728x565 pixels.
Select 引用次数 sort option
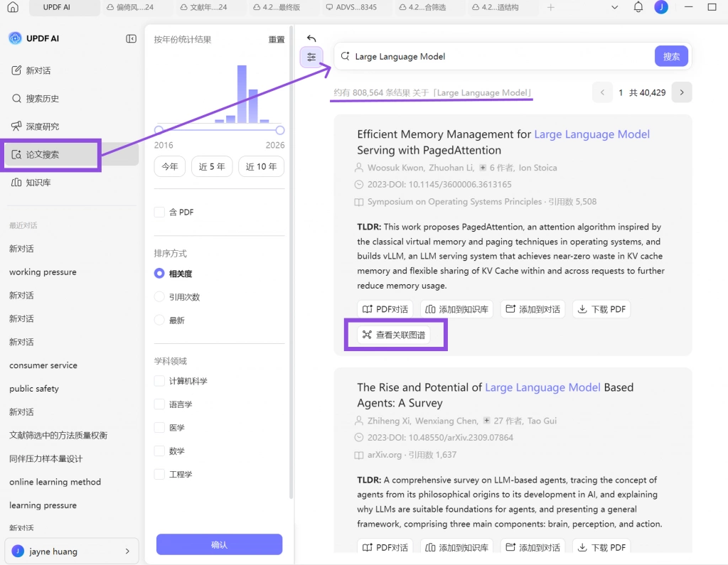(x=159, y=296)
